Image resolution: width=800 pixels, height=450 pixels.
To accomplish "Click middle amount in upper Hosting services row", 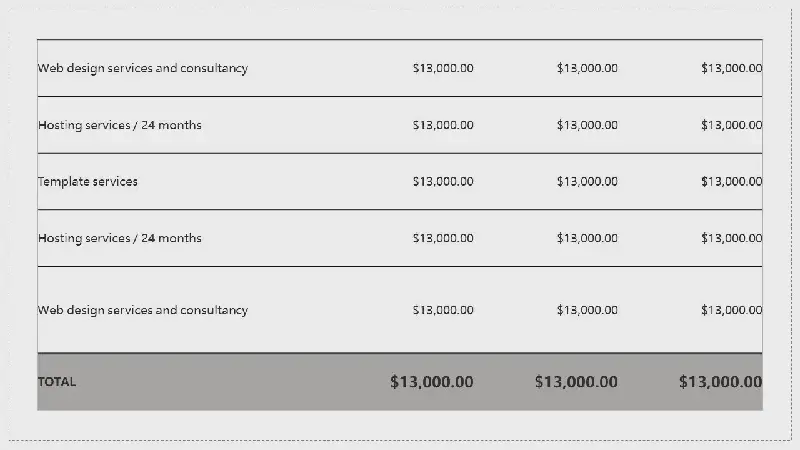I will tap(587, 125).
